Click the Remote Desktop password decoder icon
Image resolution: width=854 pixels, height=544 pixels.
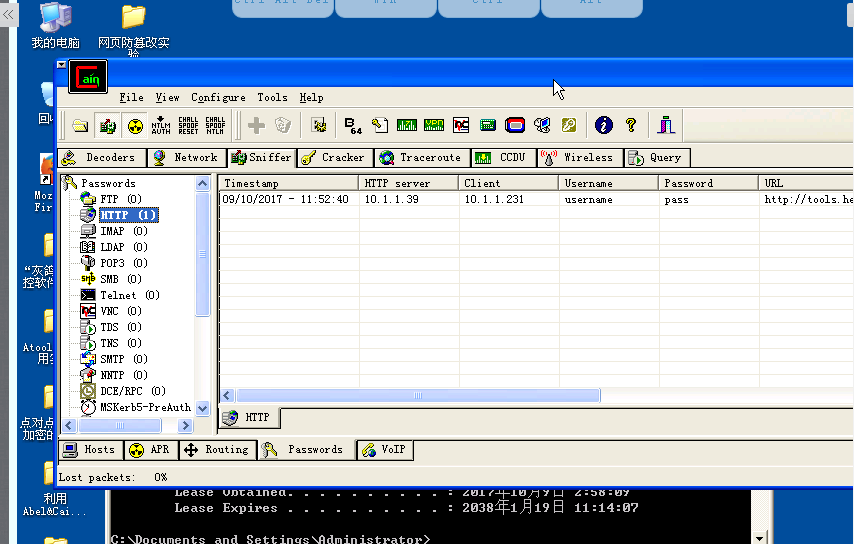[x=542, y=126]
